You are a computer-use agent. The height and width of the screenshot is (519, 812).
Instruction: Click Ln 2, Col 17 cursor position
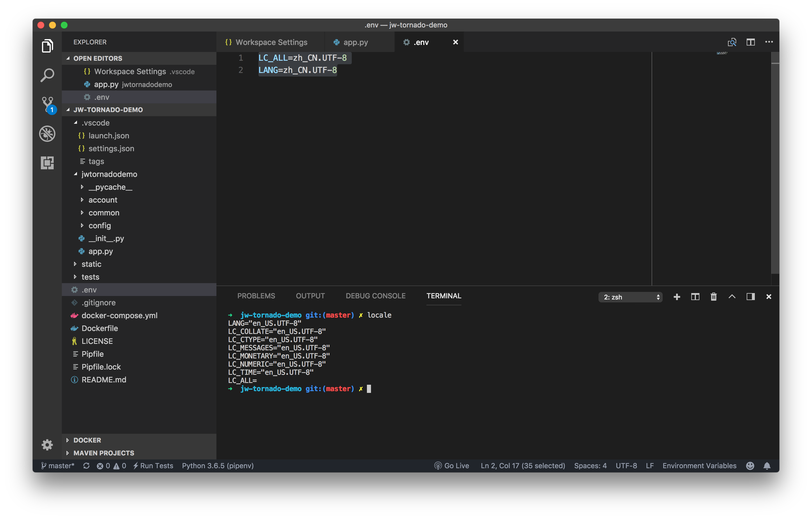(523, 466)
